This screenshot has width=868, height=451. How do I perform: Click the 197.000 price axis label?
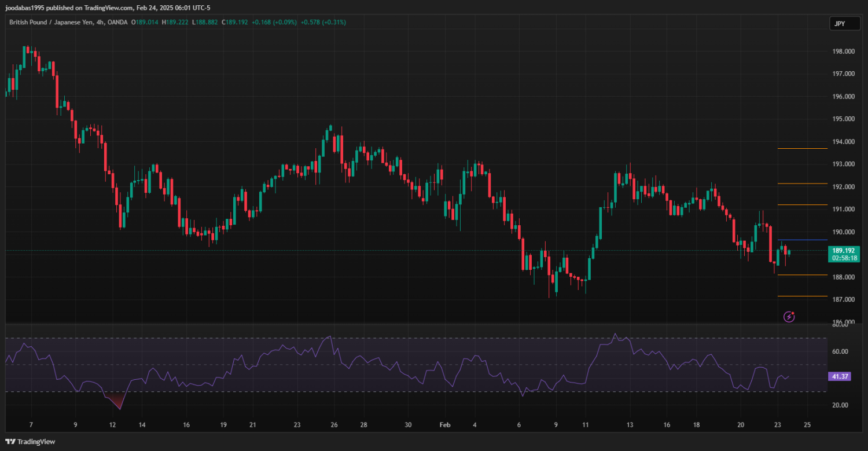pyautogui.click(x=843, y=74)
